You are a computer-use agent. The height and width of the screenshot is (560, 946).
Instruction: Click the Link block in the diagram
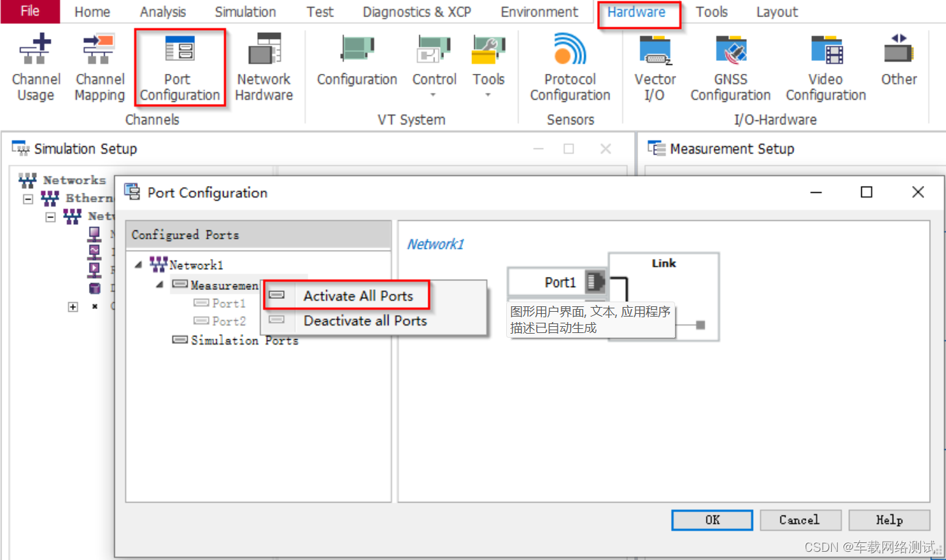[x=663, y=296]
